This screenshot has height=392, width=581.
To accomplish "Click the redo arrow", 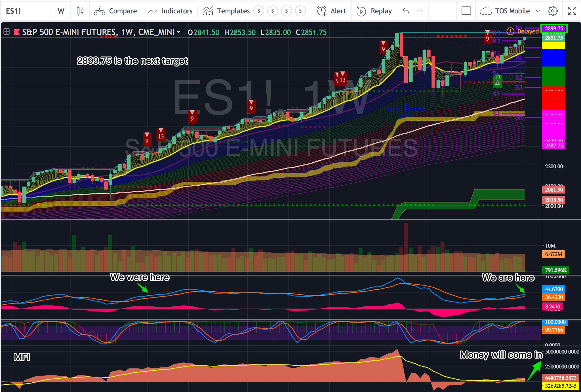I will tap(420, 11).
